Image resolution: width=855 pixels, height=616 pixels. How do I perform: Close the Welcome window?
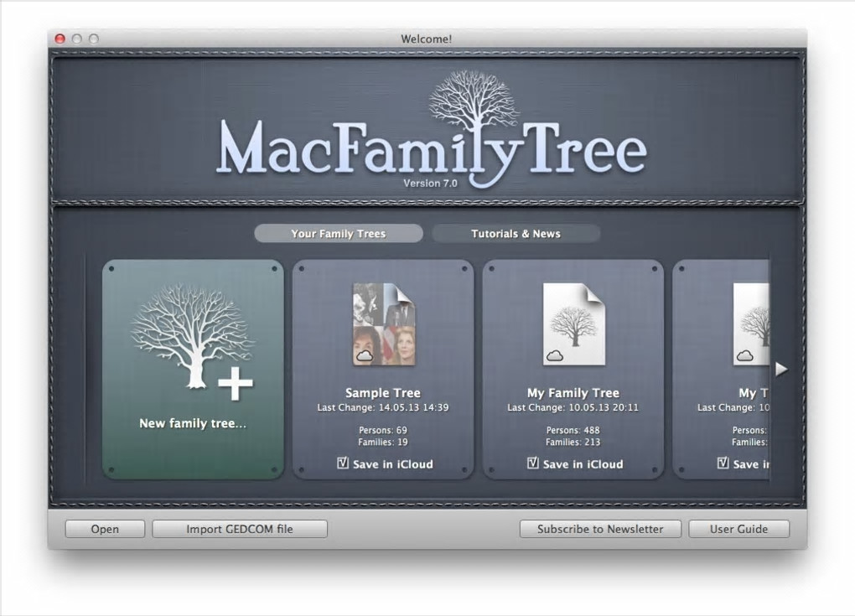coord(60,39)
